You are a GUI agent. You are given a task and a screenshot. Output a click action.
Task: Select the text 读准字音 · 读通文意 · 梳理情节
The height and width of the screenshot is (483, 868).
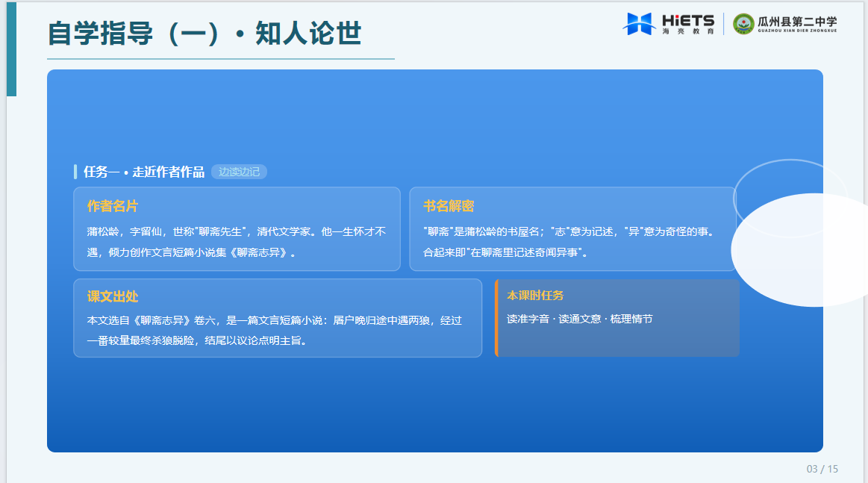(580, 319)
